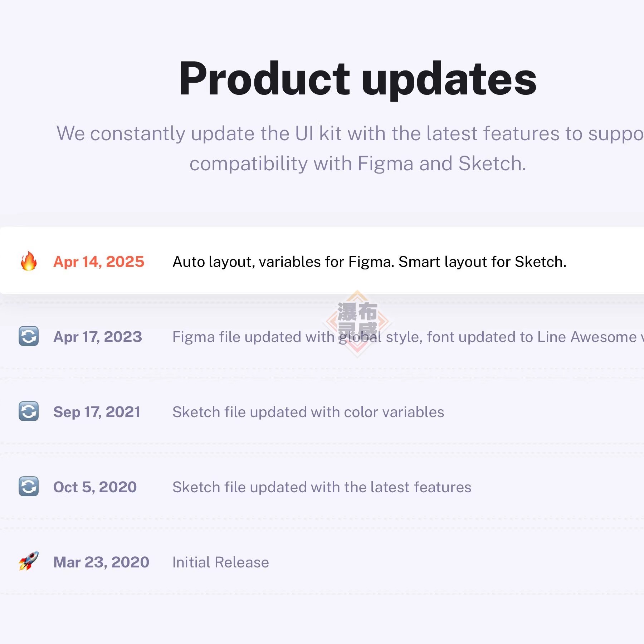Click the fire emoji icon

[29, 261]
